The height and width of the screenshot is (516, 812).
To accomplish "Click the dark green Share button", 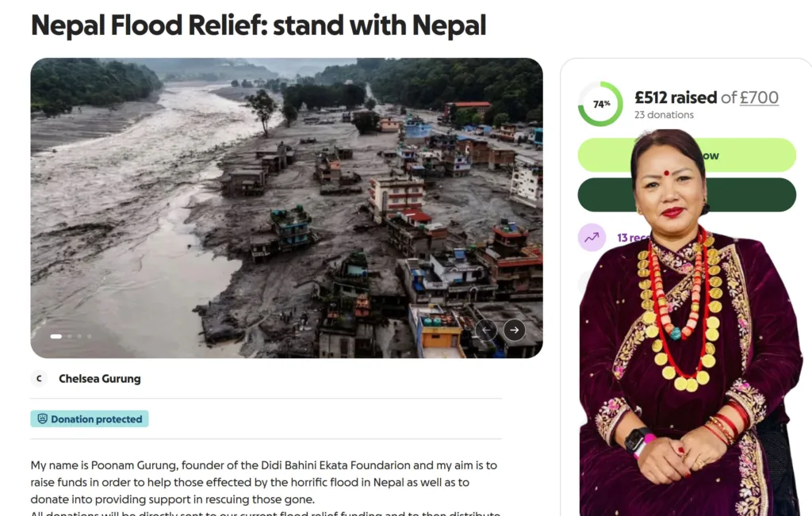I will click(x=687, y=195).
